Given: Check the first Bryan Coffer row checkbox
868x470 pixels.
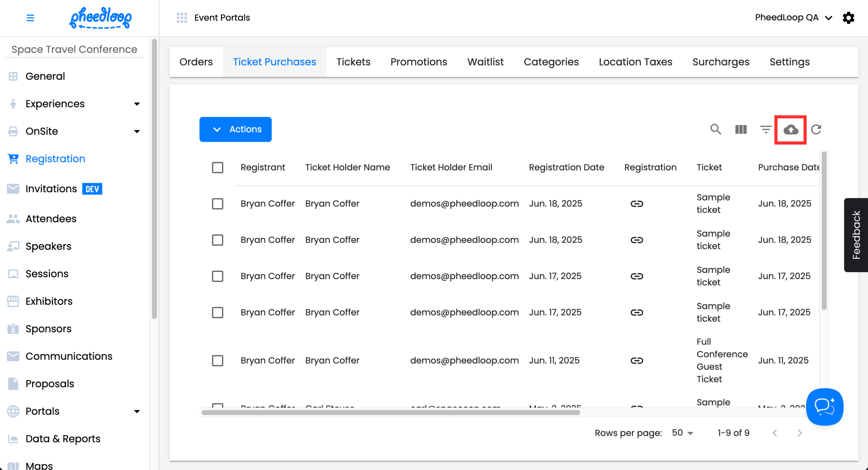Looking at the screenshot, I should pos(217,204).
